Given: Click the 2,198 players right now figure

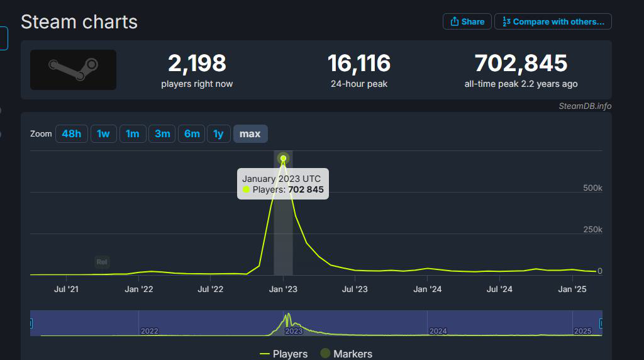Looking at the screenshot, I should pos(197,64).
